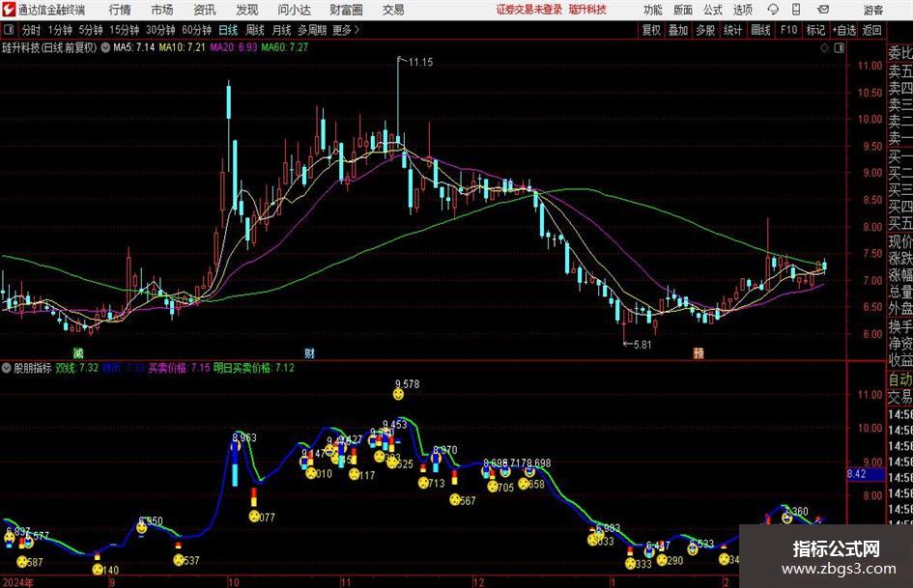
Task: Switch to 60分钟 chart period
Action: coord(196,30)
